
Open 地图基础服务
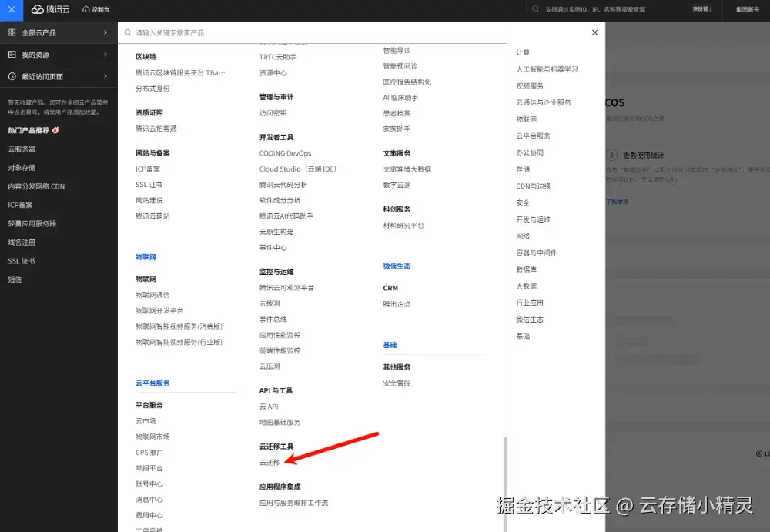[280, 423]
